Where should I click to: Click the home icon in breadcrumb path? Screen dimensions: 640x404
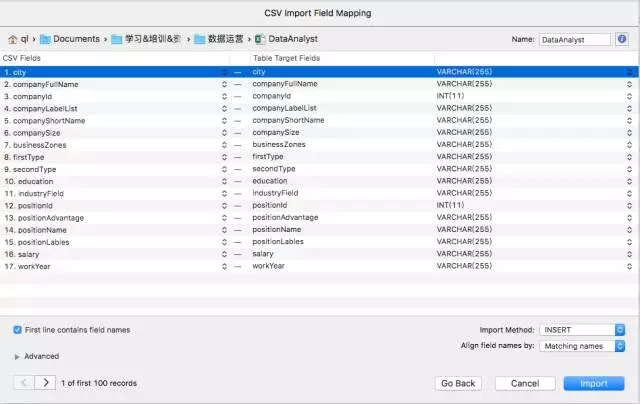pos(13,39)
